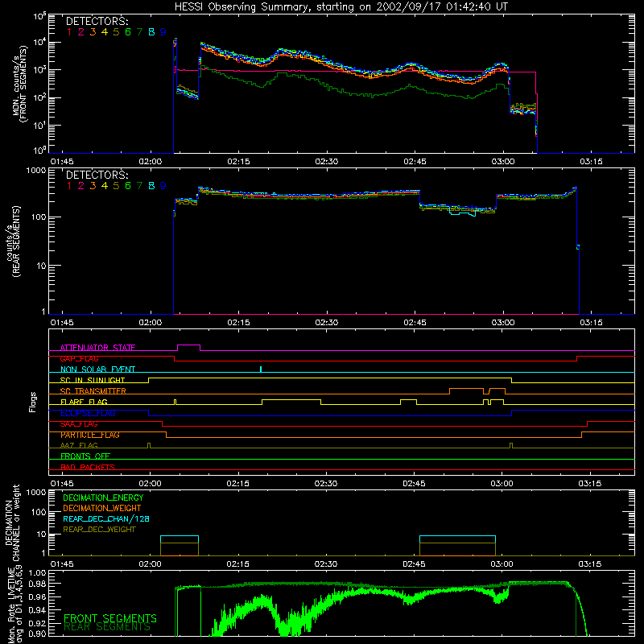Select blue detector 9 in front segments legend

(163, 32)
